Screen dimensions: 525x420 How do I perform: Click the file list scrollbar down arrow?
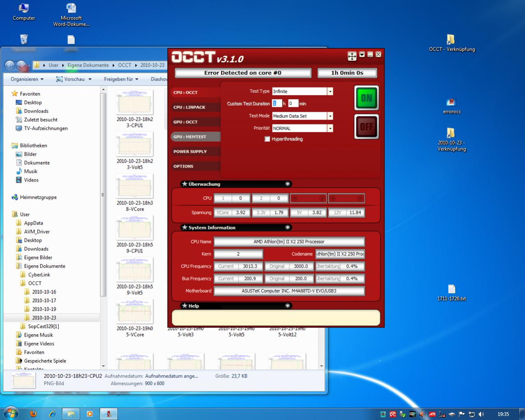pyautogui.click(x=322, y=366)
